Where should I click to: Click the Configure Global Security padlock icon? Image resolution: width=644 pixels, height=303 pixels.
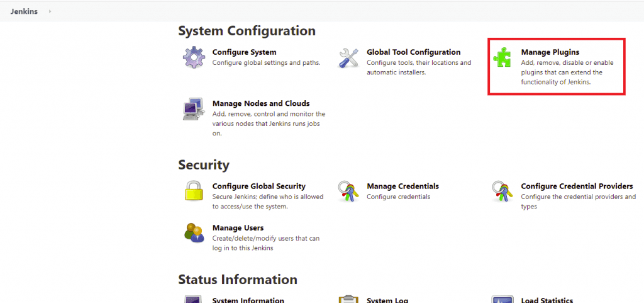pos(194,191)
